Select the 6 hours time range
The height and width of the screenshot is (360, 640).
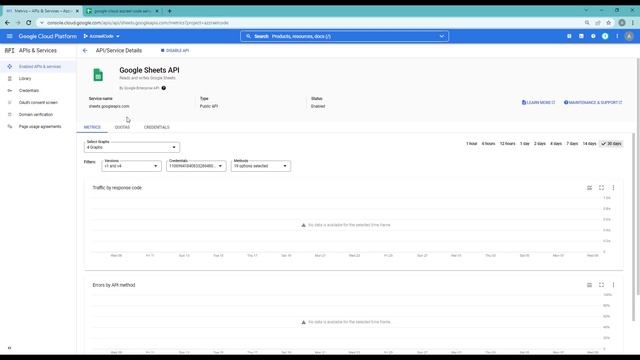[488, 144]
